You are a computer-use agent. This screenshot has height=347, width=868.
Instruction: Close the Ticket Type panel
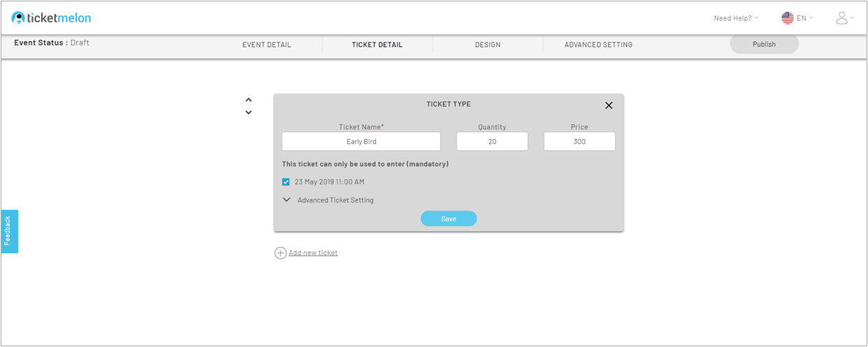609,105
